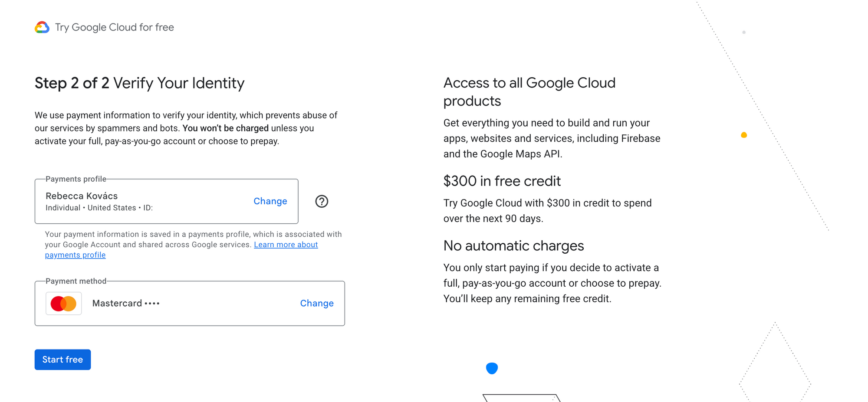Open the payments profile help question icon
Image resolution: width=868 pixels, height=402 pixels.
[322, 201]
